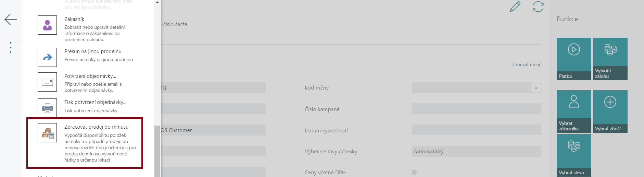Click the Tisk potvrzení objednávky printer icon
The width and height of the screenshot is (644, 177).
coord(47,108)
